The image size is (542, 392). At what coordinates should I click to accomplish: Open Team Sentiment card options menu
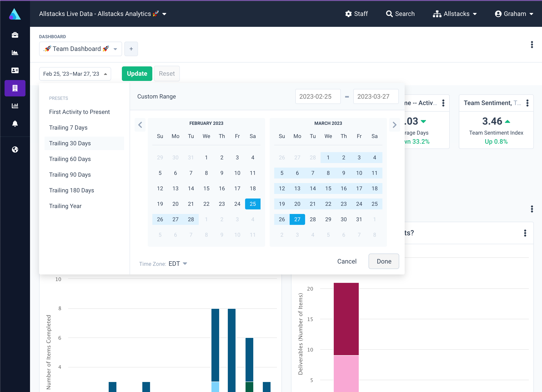click(527, 103)
